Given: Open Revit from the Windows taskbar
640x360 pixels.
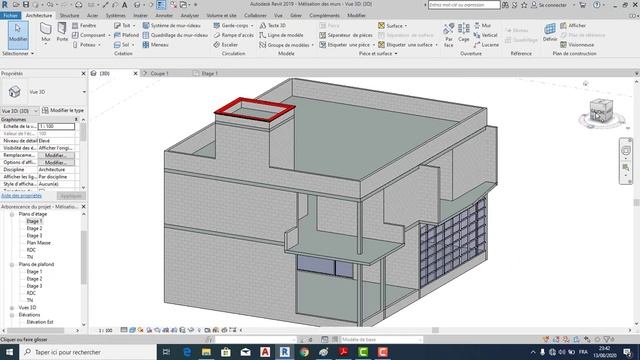Looking at the screenshot, I should [284, 352].
